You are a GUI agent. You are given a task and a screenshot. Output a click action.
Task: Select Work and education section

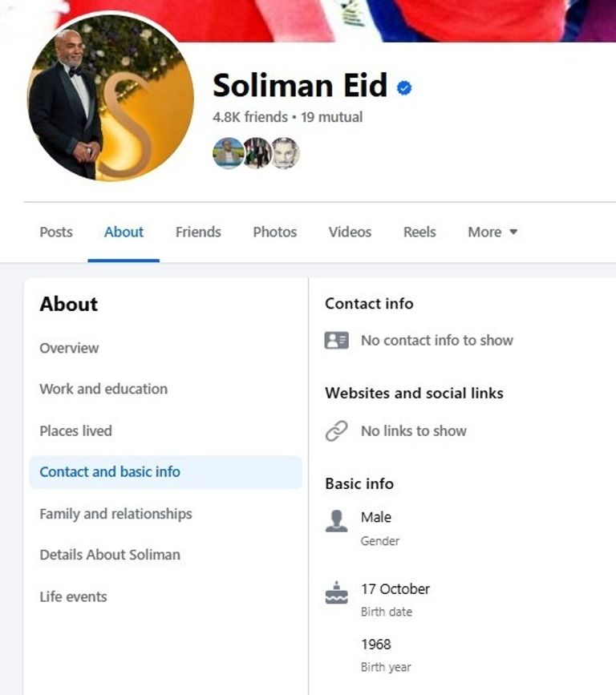click(x=103, y=389)
